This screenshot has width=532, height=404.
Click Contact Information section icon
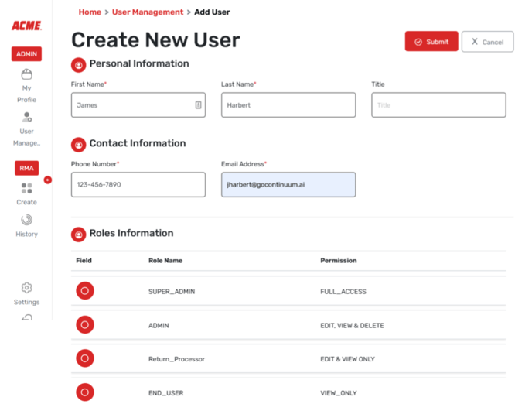click(78, 145)
